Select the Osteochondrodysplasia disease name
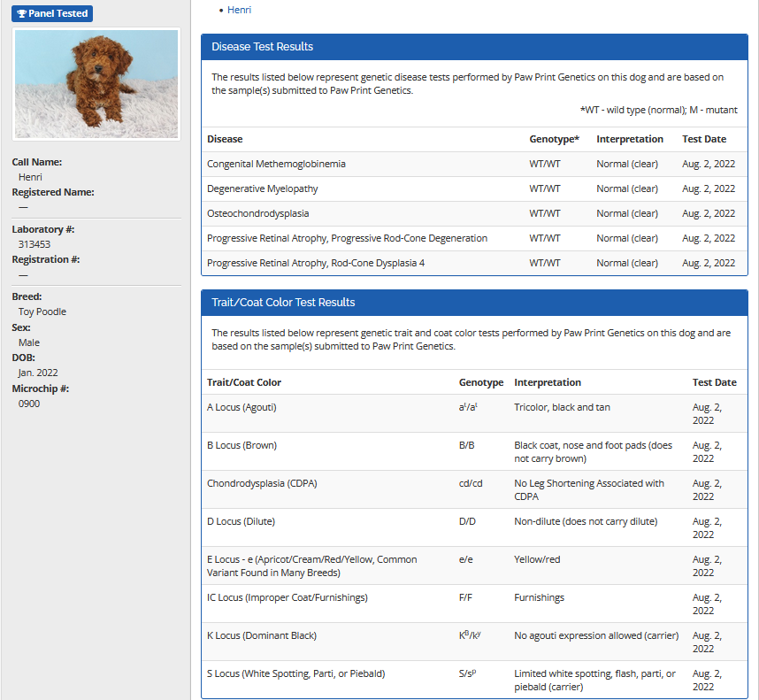This screenshot has height=700, width=759. click(x=257, y=213)
